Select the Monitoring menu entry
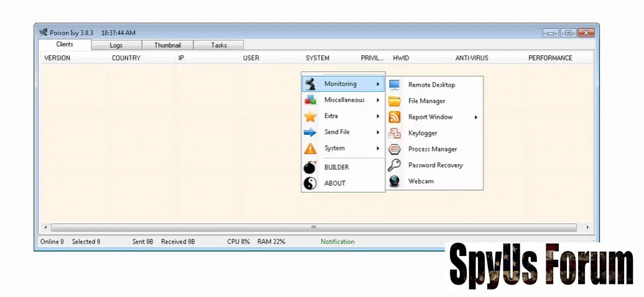Viewport: 644px width, 297px height. [x=340, y=84]
